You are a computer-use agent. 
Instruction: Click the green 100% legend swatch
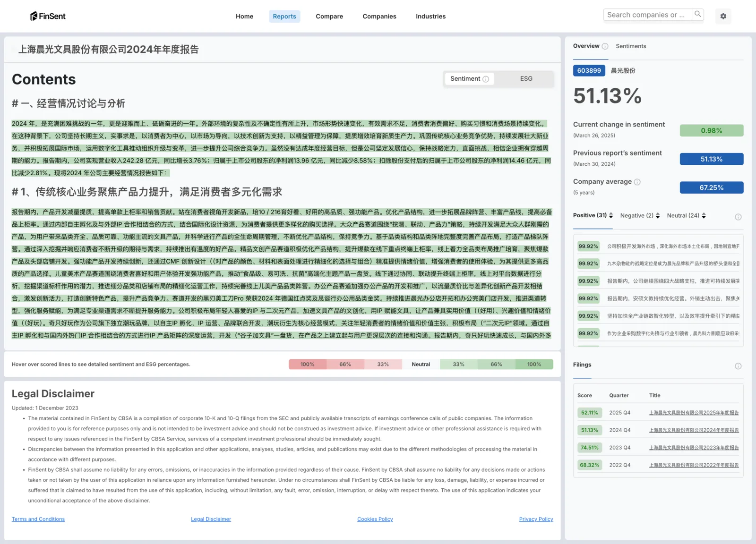click(534, 364)
